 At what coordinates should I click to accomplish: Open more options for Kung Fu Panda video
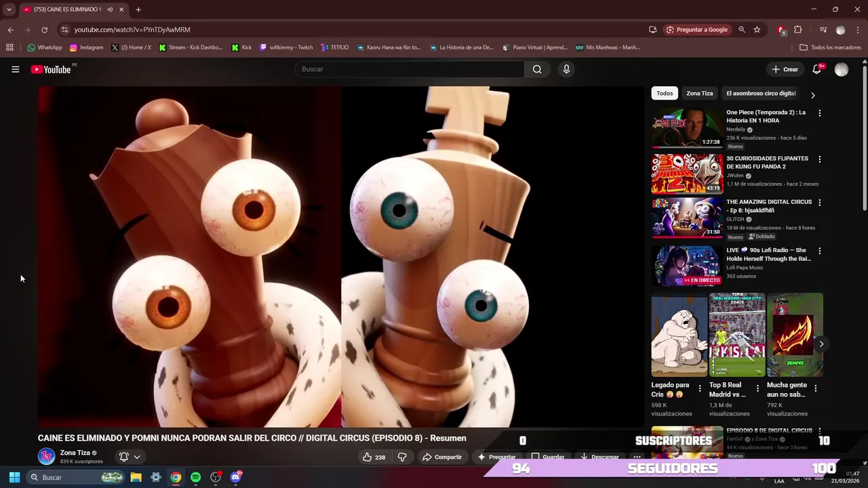click(x=819, y=159)
